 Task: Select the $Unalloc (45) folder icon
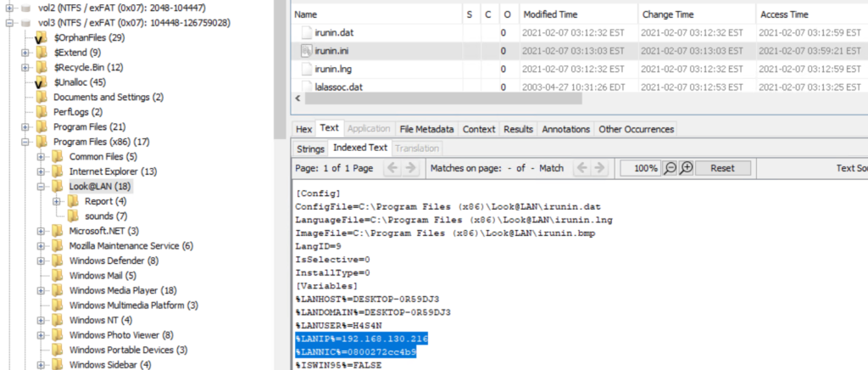[42, 82]
